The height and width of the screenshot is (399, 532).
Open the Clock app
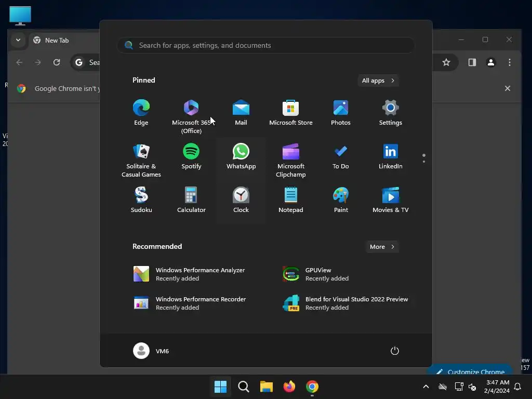tap(241, 200)
